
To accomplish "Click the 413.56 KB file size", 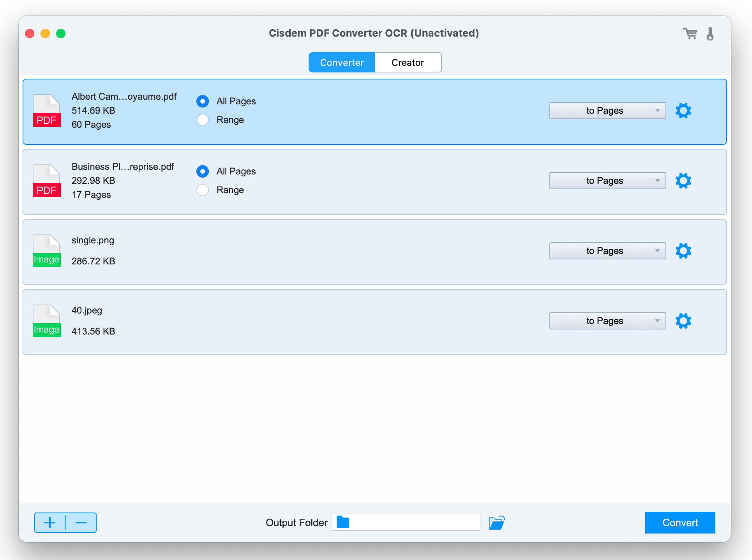I will tap(94, 331).
